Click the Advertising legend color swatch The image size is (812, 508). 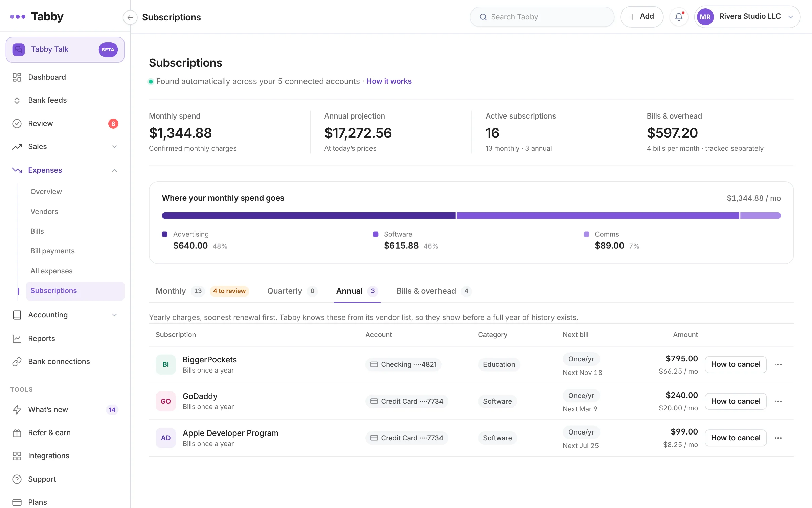point(165,234)
